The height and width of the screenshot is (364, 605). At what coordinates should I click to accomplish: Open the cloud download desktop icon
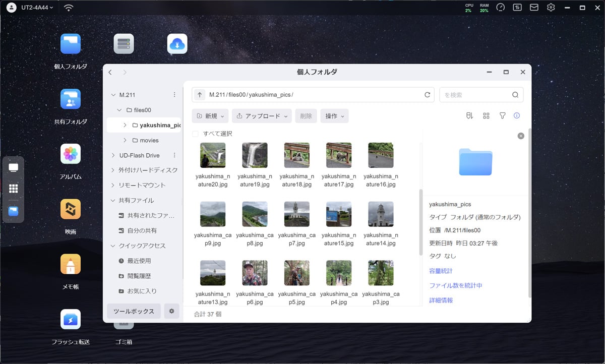coord(177,44)
